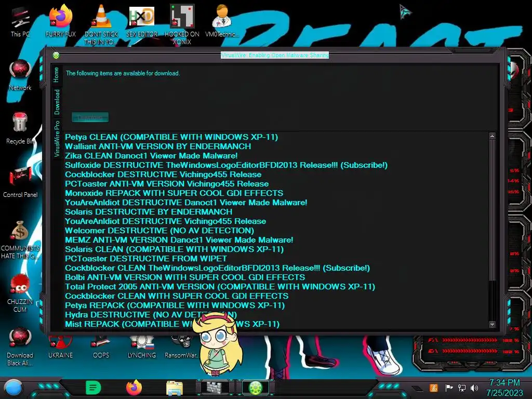Select 'PCToaster DESTRUCTIVE FROM WIPET'
The width and height of the screenshot is (532, 399).
click(x=146, y=259)
